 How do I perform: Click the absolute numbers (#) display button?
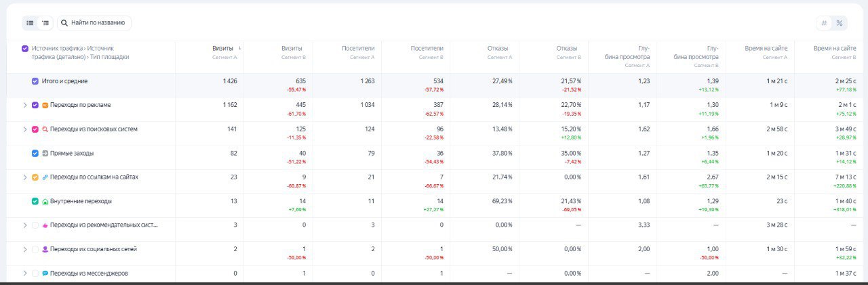824,23
